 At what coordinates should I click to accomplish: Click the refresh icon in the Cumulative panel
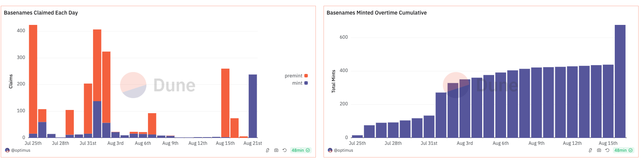[x=607, y=150]
